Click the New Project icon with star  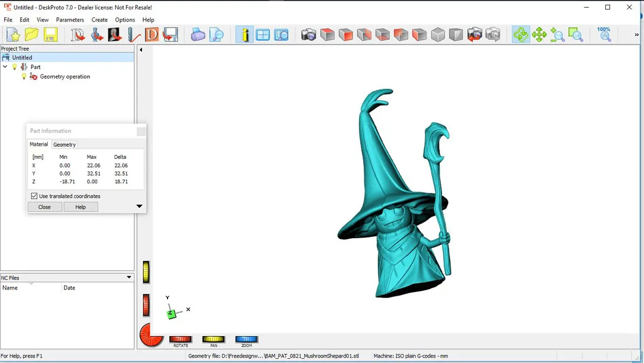tap(14, 35)
